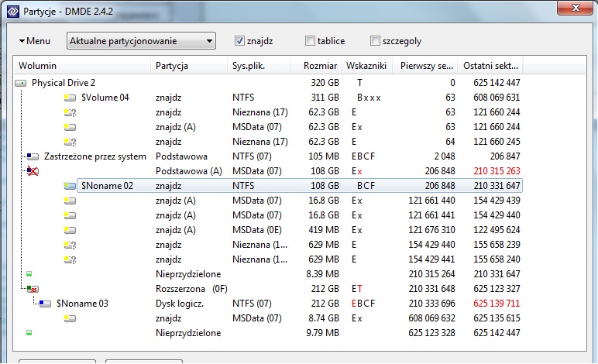Click the Podstawowa (A) partition text

189,171
